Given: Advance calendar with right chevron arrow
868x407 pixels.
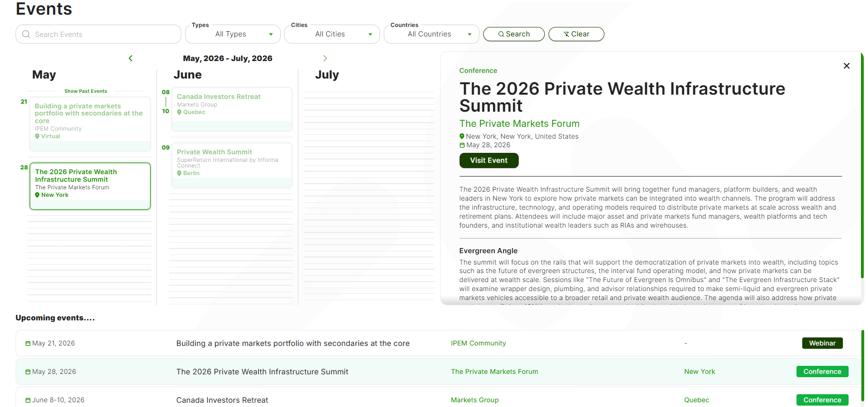Looking at the screenshot, I should click(325, 58).
